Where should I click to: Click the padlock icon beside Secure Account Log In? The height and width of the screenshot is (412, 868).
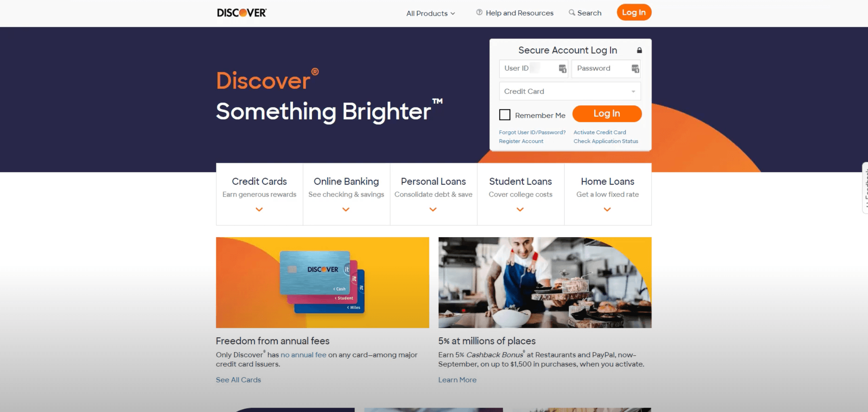(639, 50)
